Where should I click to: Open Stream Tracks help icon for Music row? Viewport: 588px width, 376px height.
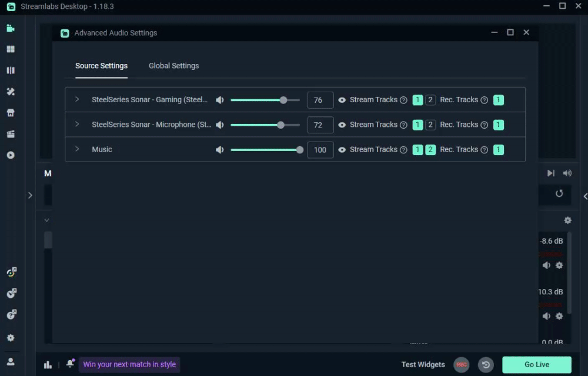click(x=403, y=150)
